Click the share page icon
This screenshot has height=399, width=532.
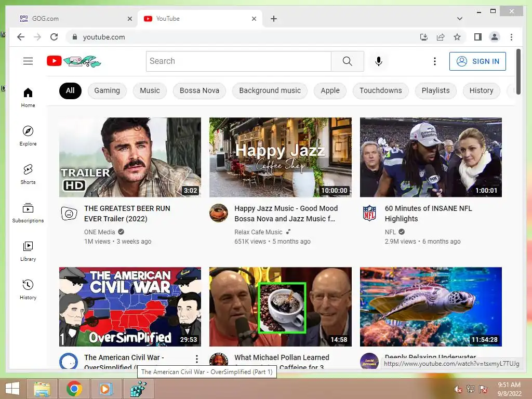point(441,37)
